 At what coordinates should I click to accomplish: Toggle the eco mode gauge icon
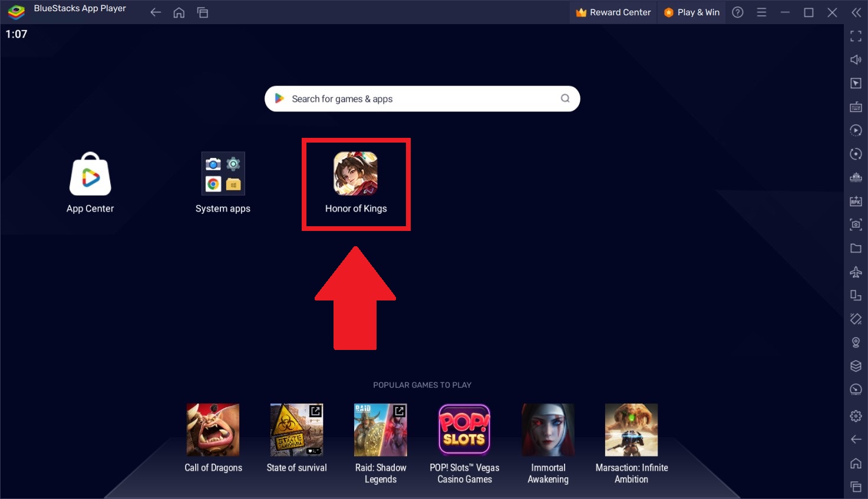pos(856,389)
